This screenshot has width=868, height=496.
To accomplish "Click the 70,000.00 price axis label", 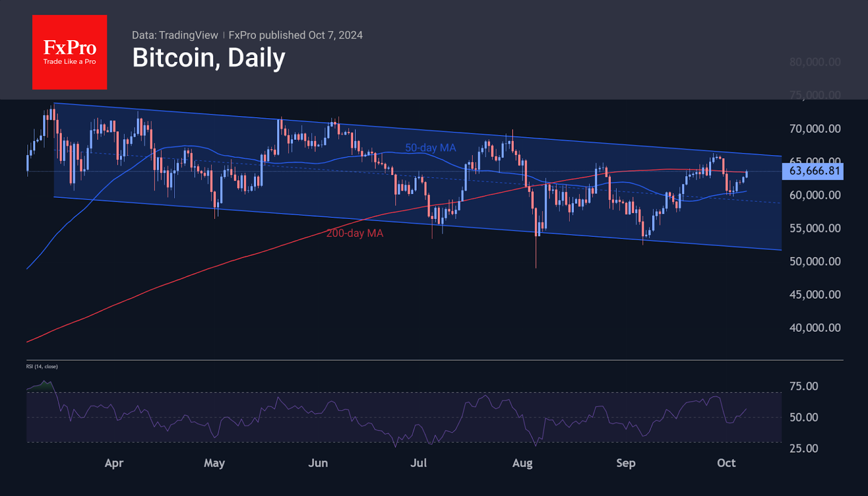I will [815, 129].
